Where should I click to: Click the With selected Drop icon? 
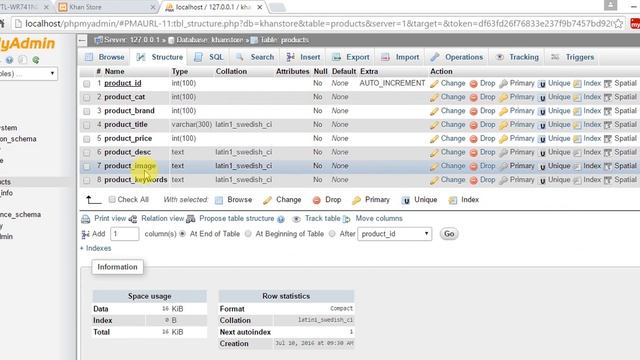tap(317, 200)
